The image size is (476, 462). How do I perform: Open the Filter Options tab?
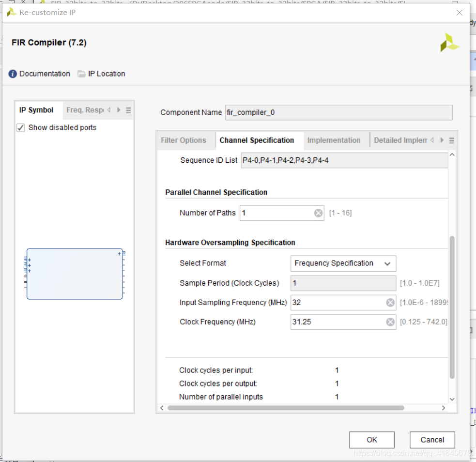(184, 140)
